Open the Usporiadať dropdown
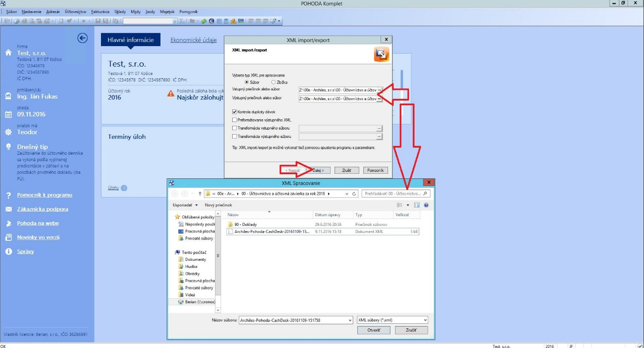 coord(185,205)
